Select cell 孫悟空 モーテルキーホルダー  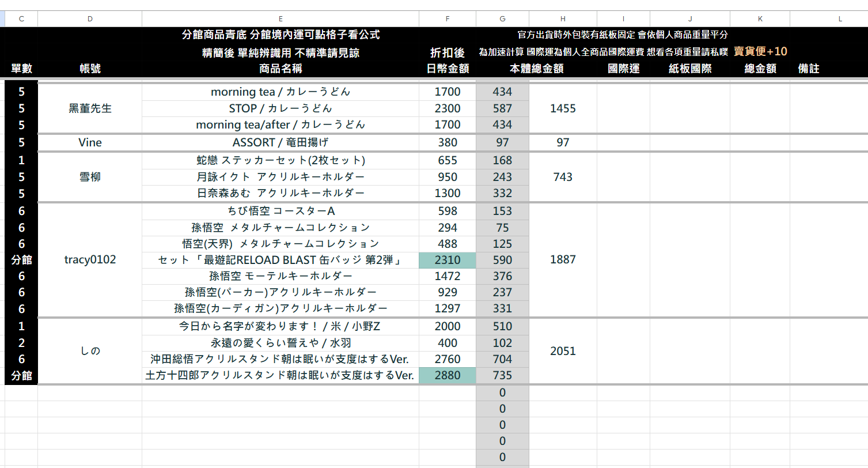point(281,276)
